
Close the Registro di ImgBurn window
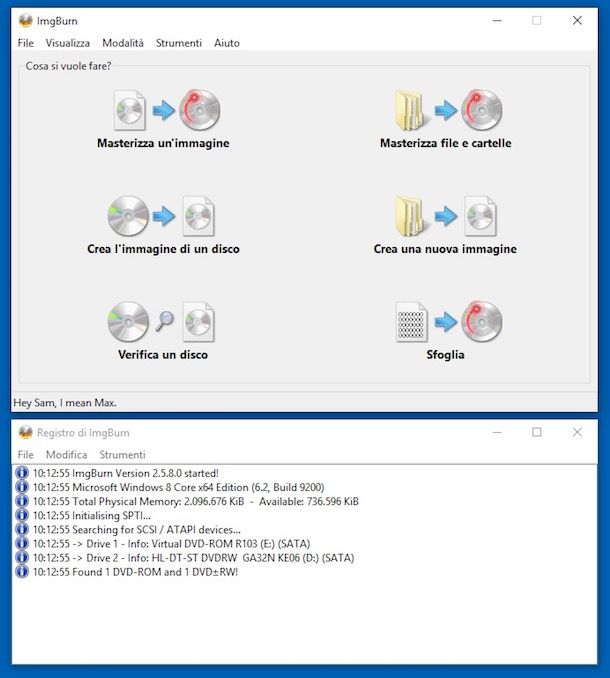[577, 432]
